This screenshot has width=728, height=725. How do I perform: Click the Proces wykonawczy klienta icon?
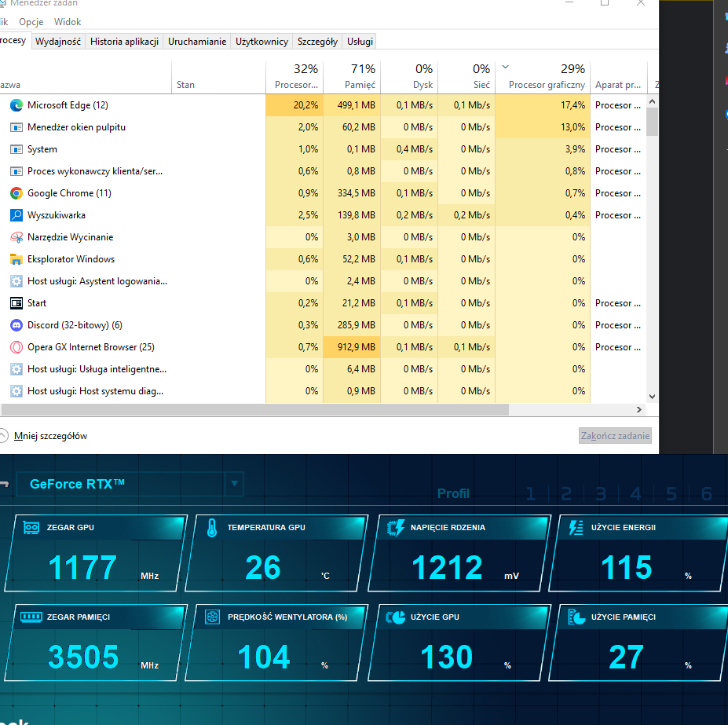(16, 171)
